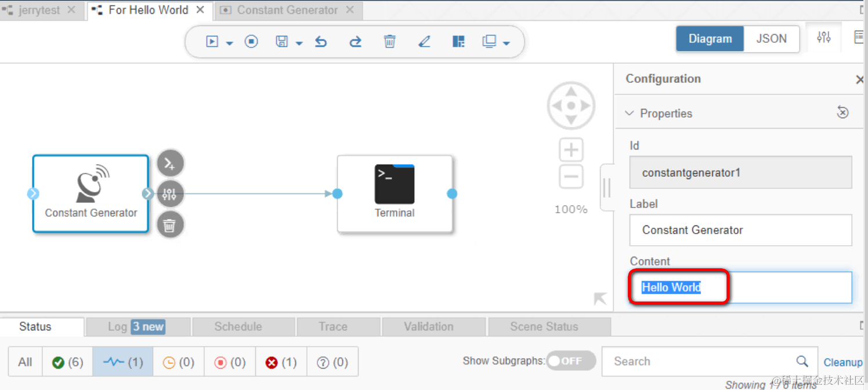Open the Validation tab
This screenshot has height=390, width=868.
point(434,327)
